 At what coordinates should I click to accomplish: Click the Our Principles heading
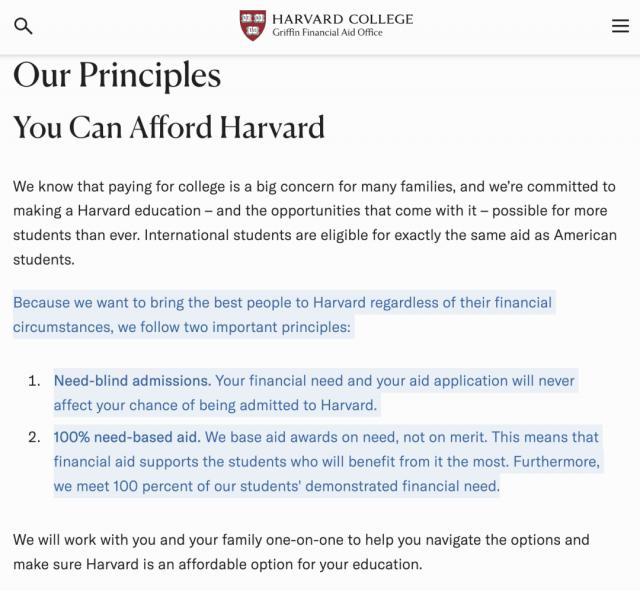tap(117, 75)
